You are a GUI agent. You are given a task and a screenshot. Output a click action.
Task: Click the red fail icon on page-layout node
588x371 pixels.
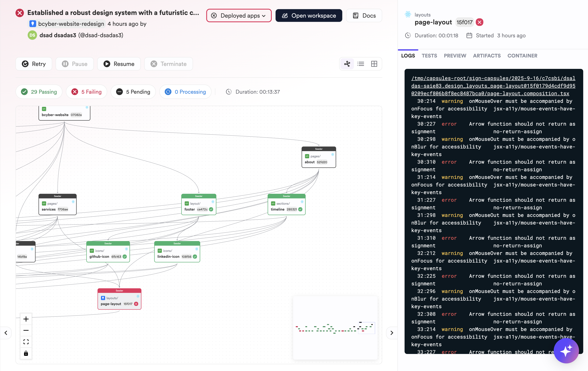pos(136,304)
